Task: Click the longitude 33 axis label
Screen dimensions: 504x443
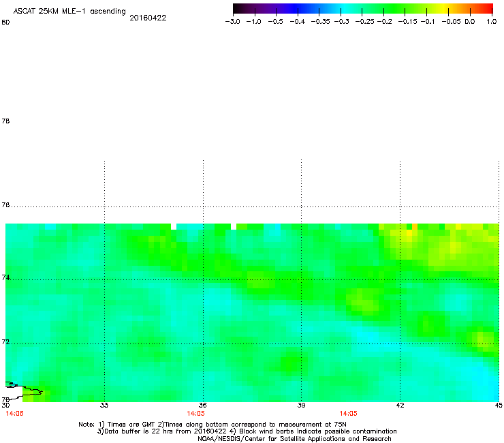Action: tap(104, 405)
